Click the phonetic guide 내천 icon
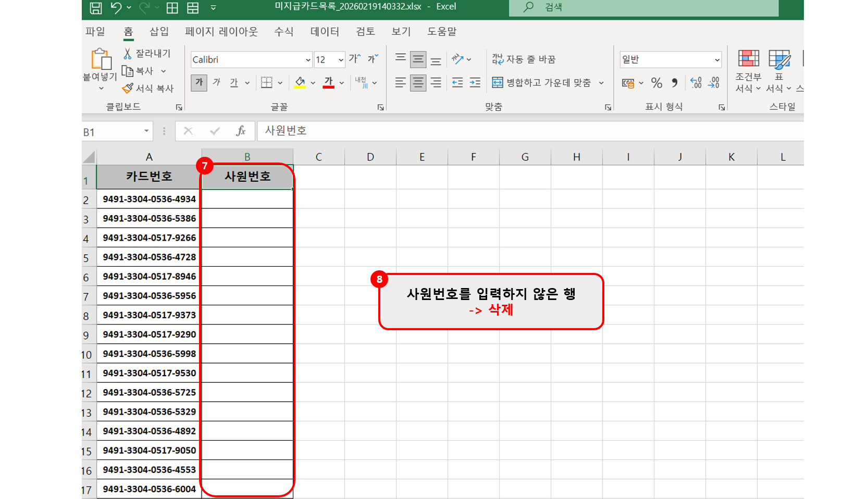The height and width of the screenshot is (499, 868). coord(362,82)
